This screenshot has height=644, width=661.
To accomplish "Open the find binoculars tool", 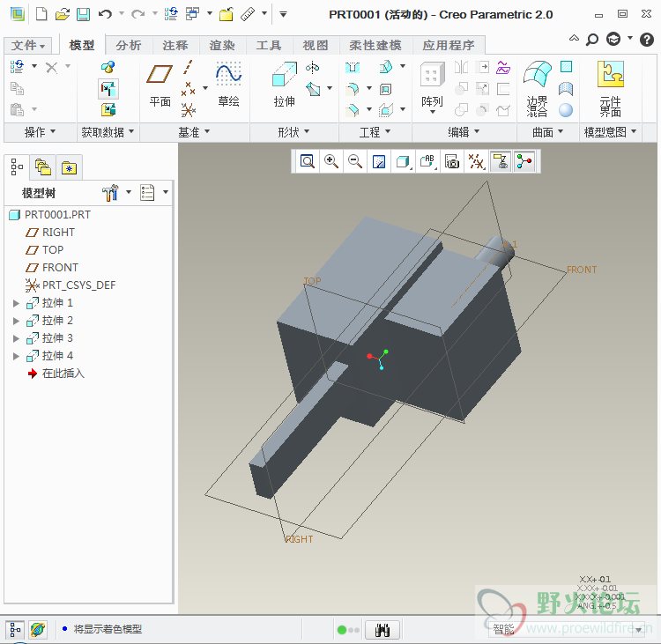I will point(382,630).
